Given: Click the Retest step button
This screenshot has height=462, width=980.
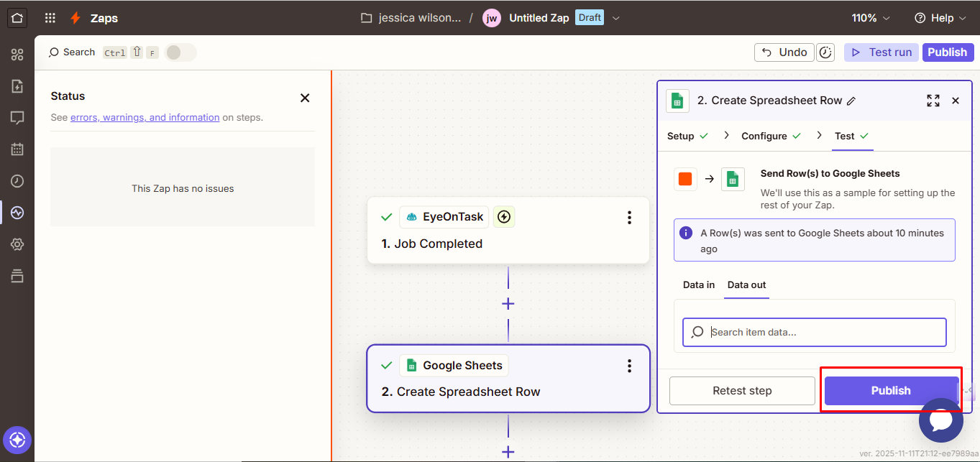Looking at the screenshot, I should pos(742,391).
